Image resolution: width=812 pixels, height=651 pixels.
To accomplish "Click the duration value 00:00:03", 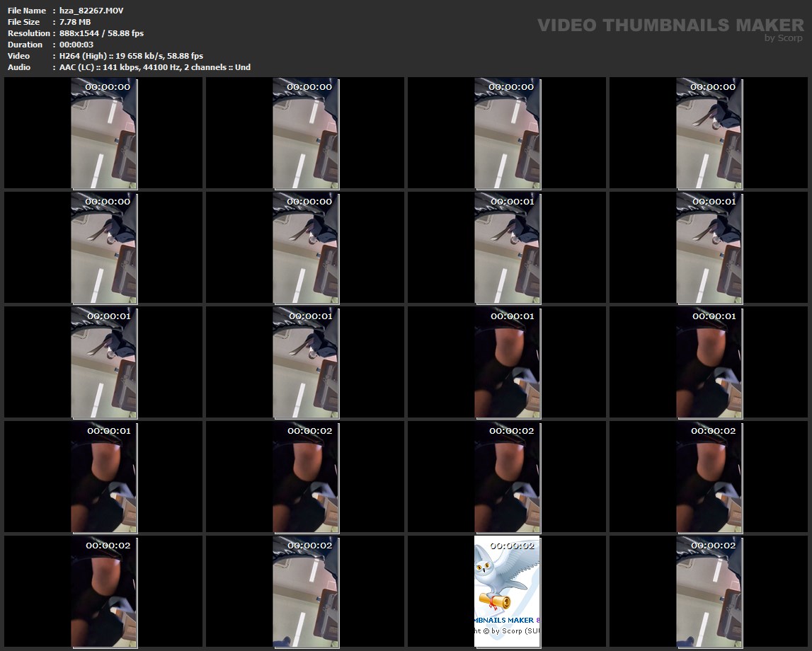I will (76, 45).
